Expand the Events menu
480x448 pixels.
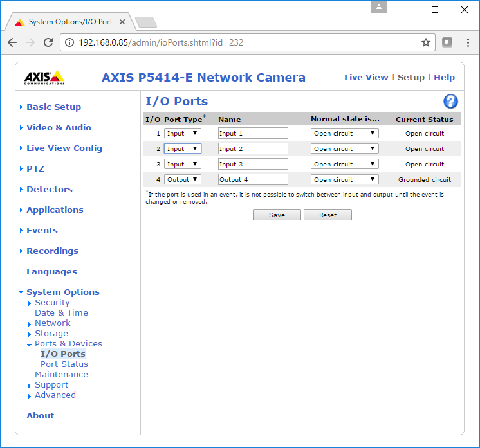[42, 230]
